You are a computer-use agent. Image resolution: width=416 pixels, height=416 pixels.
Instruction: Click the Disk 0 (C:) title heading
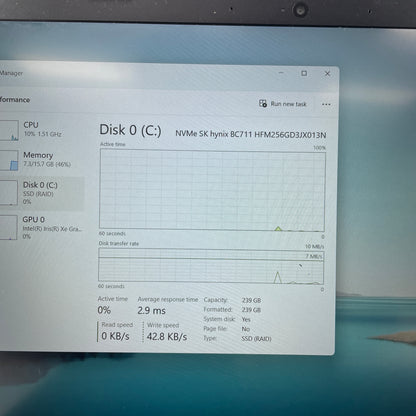[x=130, y=130]
